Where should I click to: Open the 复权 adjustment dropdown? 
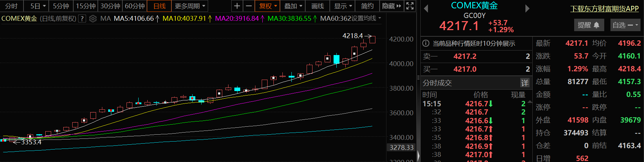(x=268, y=6)
